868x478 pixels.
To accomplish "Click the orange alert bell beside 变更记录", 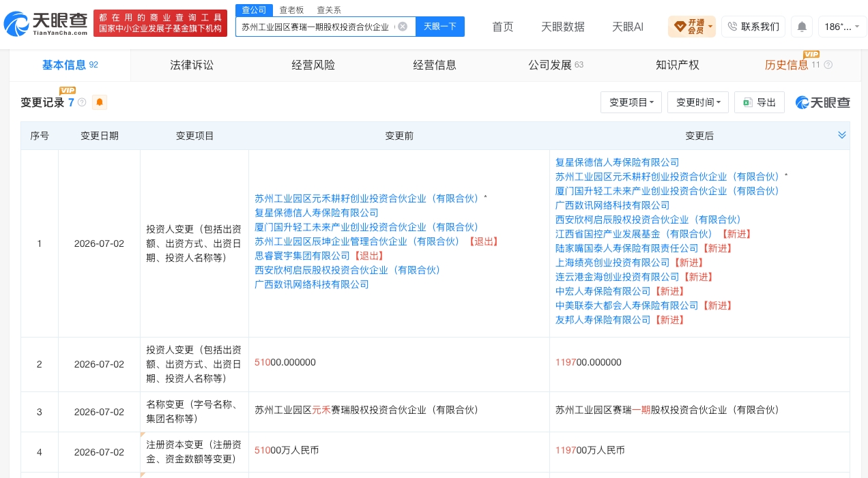I will 100,102.
